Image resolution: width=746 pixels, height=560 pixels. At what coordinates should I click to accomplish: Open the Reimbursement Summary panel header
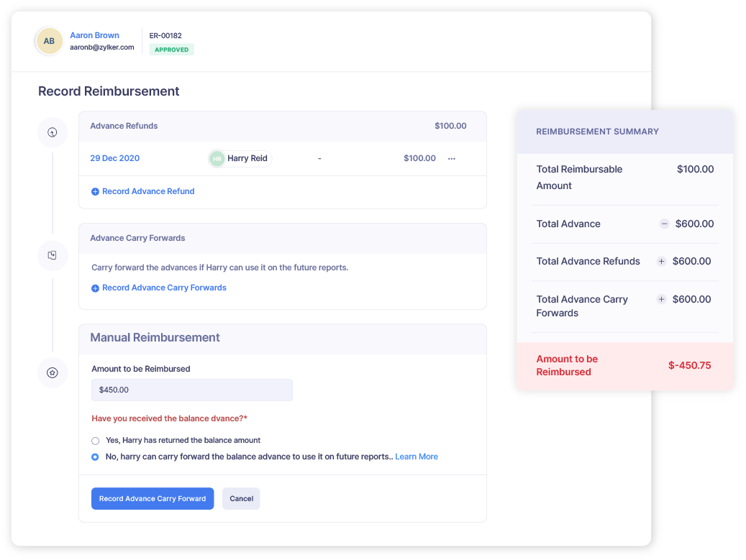pos(597,132)
